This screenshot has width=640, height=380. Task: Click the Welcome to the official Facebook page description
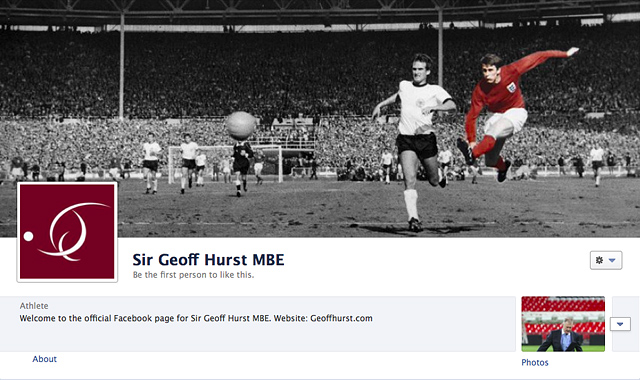(196, 318)
